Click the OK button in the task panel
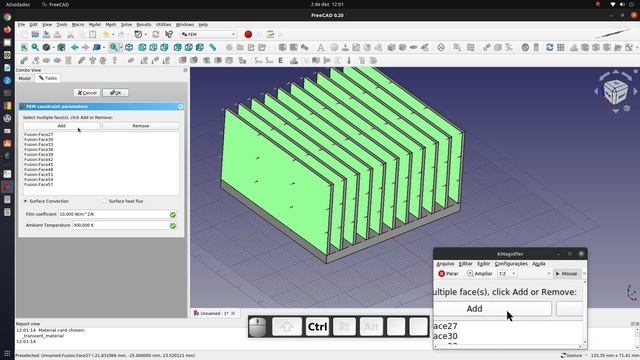 [116, 93]
